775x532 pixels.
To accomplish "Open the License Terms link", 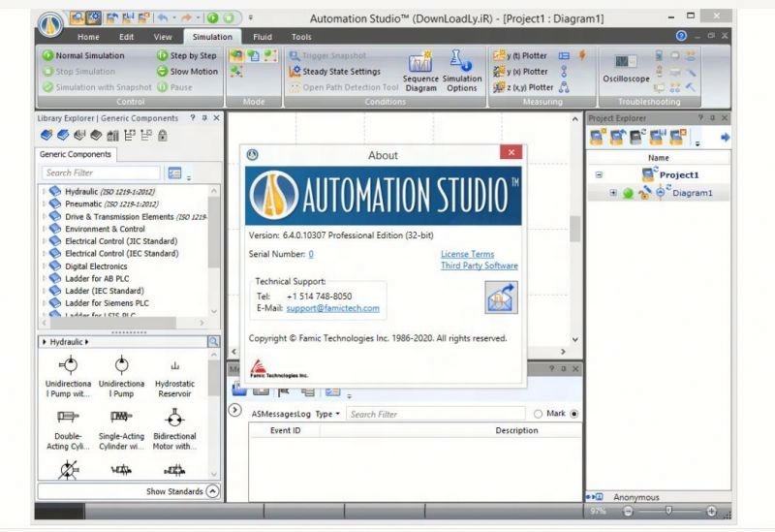I will point(467,254).
